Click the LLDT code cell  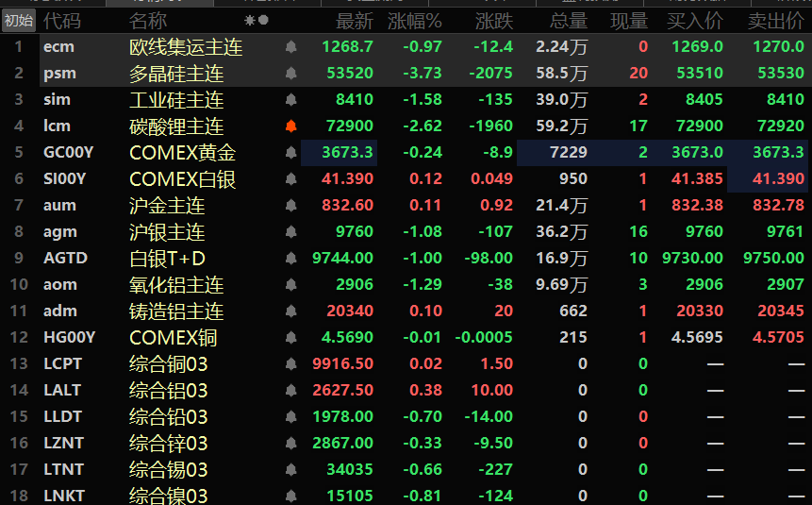(x=62, y=417)
